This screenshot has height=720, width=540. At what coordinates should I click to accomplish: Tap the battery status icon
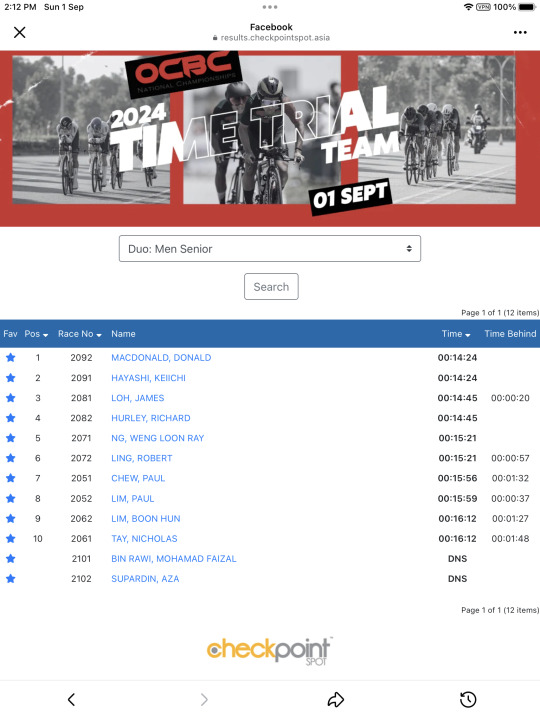[x=527, y=7]
